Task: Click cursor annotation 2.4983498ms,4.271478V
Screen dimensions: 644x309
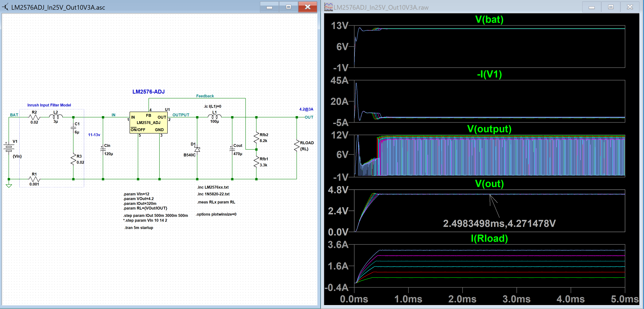Action: coord(499,223)
